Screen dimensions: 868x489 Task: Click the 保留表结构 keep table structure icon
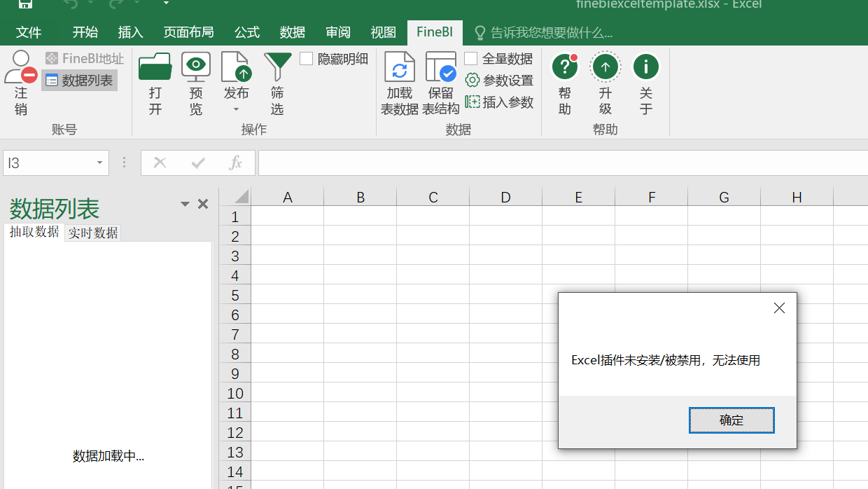point(441,67)
